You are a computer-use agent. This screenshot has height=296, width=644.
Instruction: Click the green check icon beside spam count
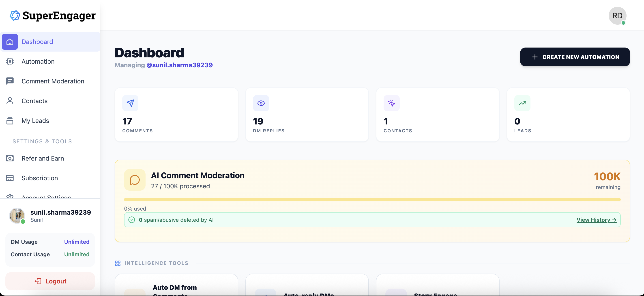[132, 220]
